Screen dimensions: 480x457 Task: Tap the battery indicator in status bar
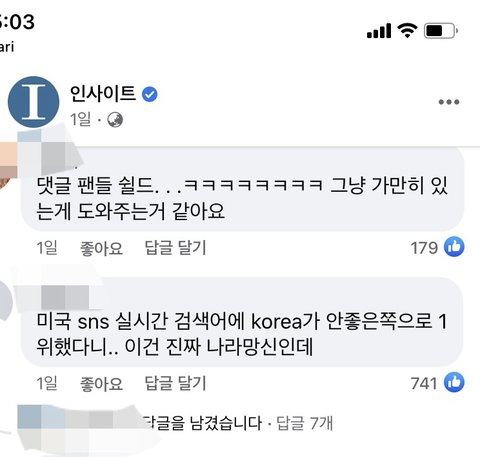(x=441, y=31)
